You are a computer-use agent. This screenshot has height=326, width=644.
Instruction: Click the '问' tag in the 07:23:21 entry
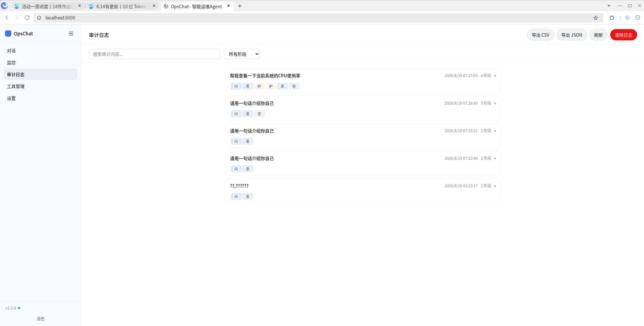tap(236, 142)
